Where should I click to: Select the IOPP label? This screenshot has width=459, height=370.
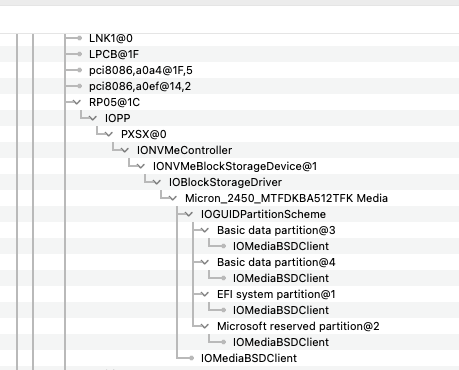(118, 118)
